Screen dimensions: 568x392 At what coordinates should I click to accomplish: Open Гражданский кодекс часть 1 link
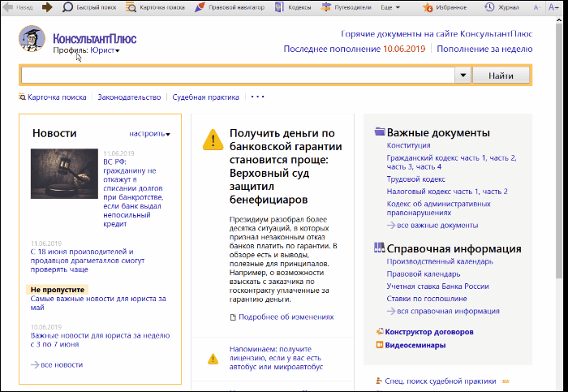[437, 158]
